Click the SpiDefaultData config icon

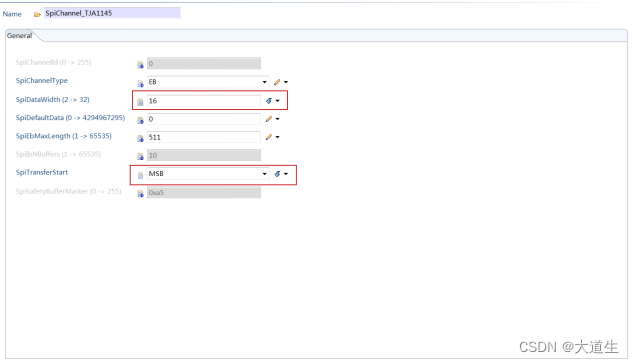click(x=140, y=120)
